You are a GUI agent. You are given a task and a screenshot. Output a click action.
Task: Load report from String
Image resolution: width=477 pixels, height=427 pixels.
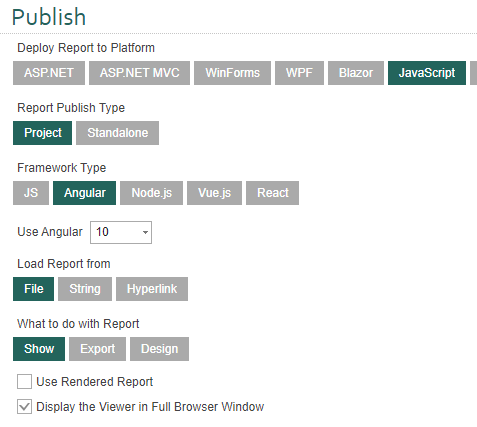click(x=85, y=289)
